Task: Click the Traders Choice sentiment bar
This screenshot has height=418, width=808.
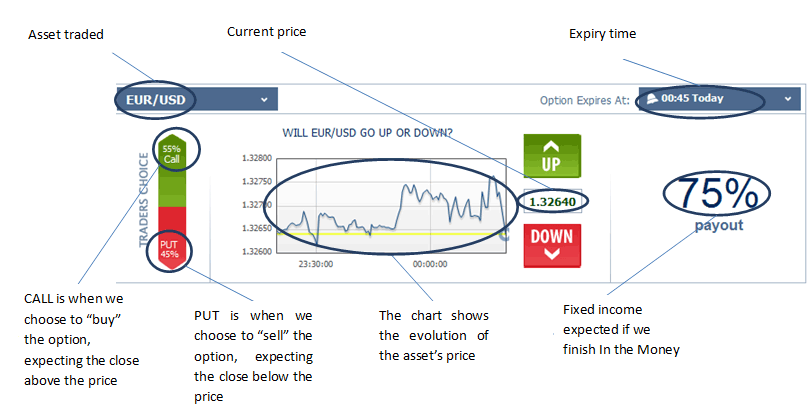Action: 171,202
